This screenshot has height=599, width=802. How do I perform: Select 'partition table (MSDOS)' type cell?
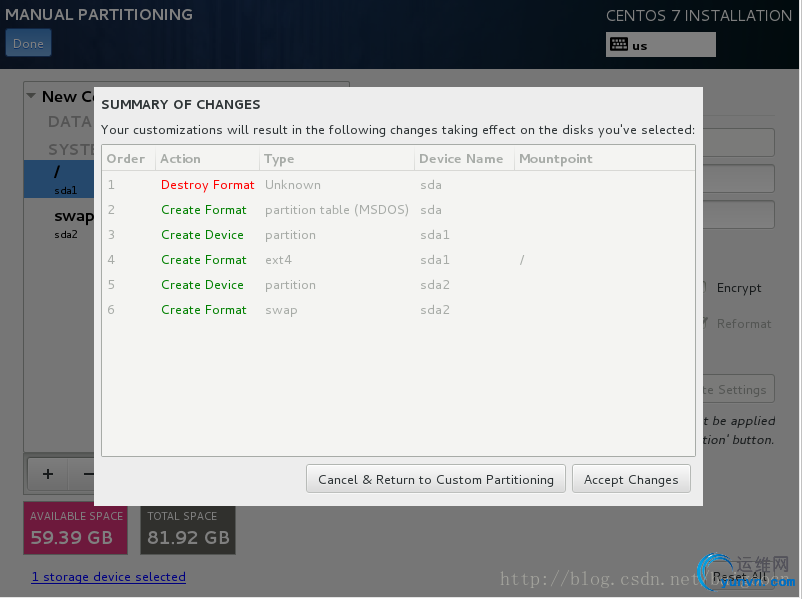tap(337, 210)
